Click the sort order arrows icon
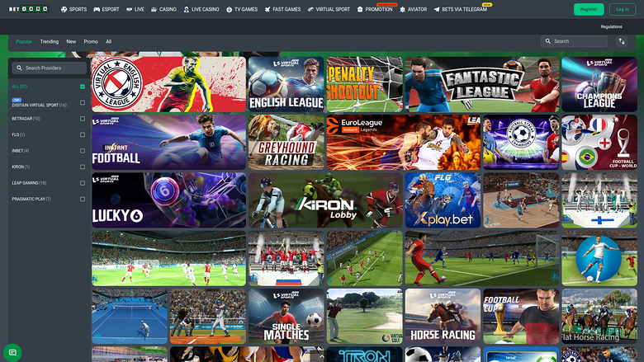 pyautogui.click(x=622, y=41)
